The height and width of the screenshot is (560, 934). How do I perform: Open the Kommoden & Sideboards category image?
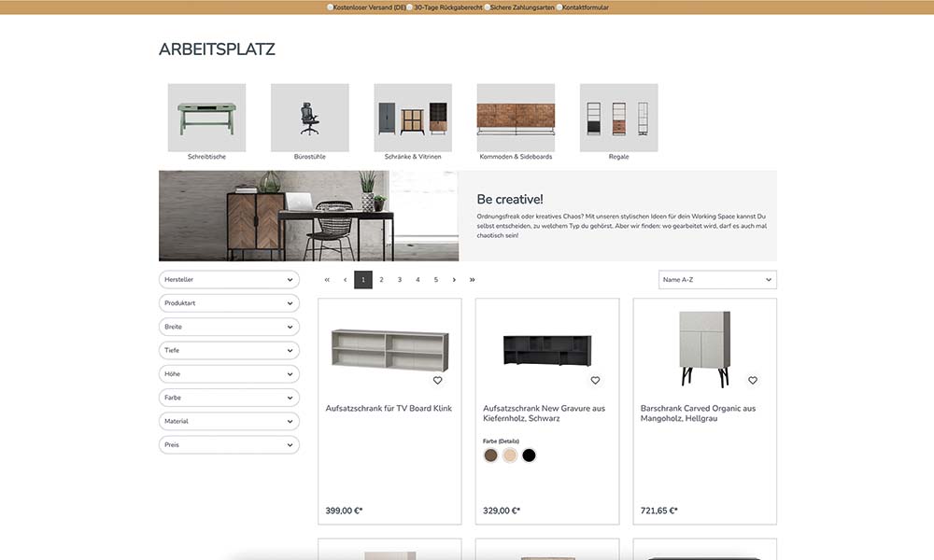[x=516, y=118]
